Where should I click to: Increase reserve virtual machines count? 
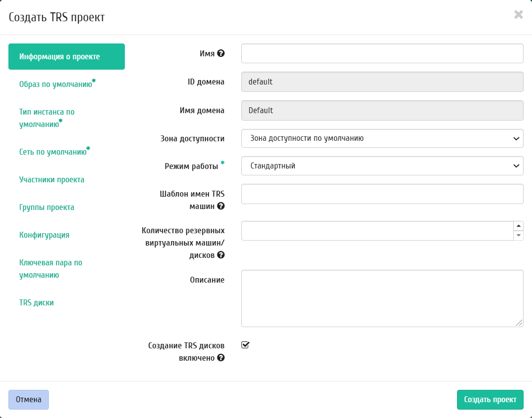click(x=518, y=226)
